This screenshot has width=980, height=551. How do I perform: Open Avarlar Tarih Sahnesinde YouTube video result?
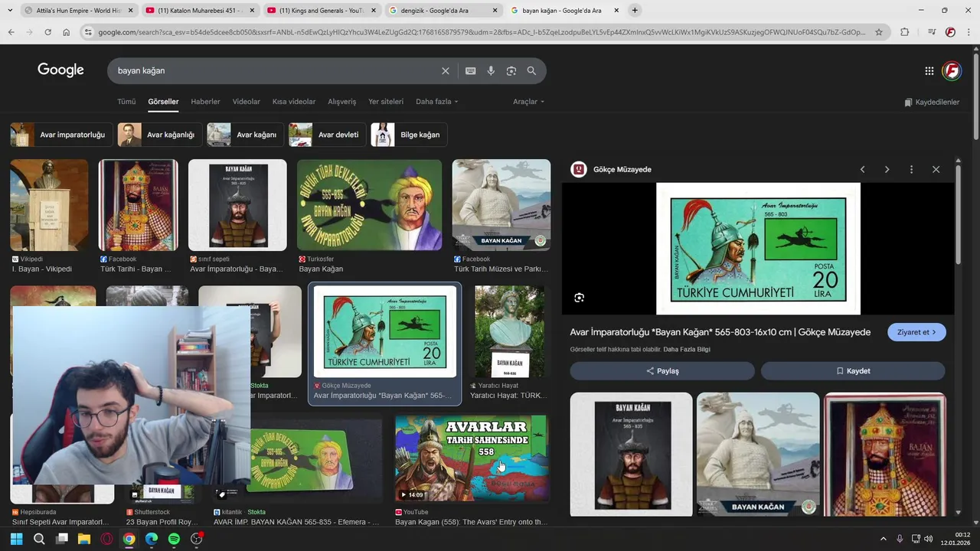pyautogui.click(x=471, y=458)
